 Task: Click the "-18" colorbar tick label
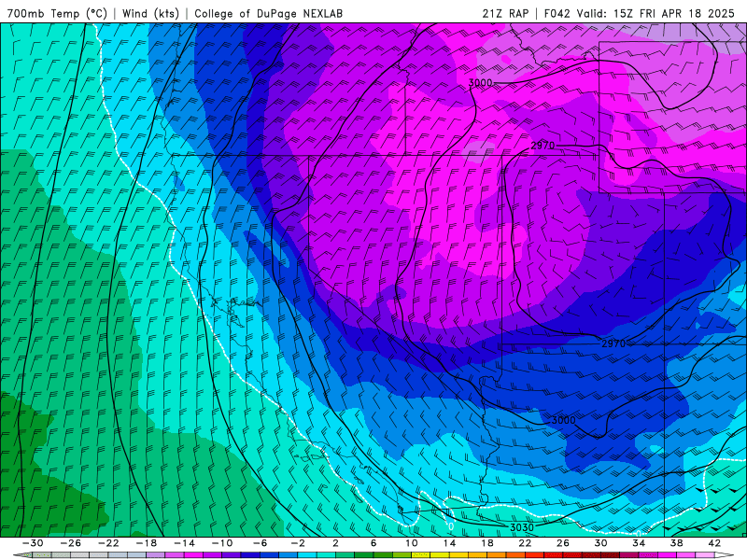(147, 543)
